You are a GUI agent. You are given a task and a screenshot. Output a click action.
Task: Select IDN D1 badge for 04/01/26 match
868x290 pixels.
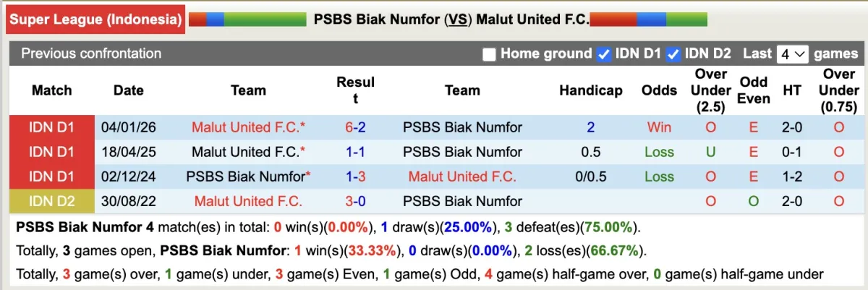(51, 127)
